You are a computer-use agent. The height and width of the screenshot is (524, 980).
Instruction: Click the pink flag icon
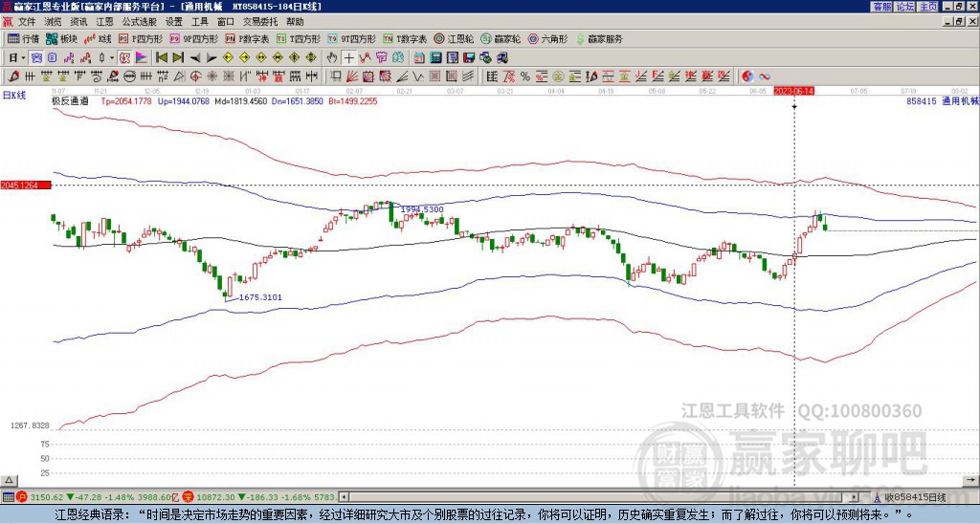142,58
